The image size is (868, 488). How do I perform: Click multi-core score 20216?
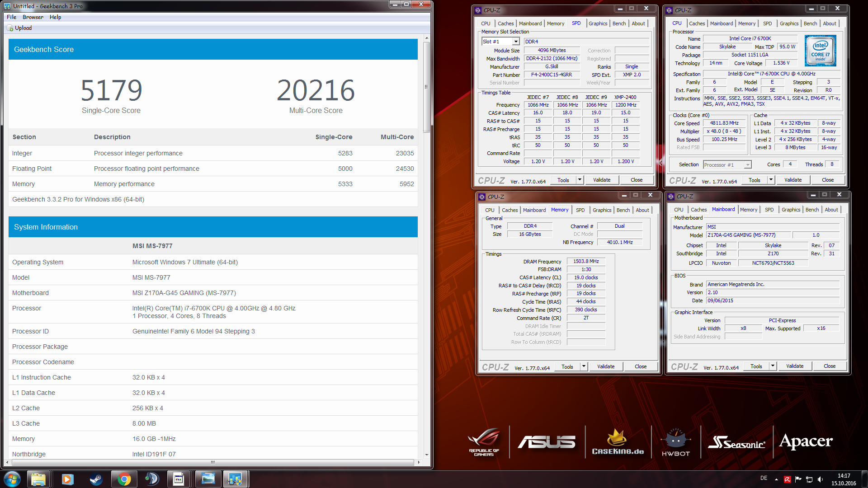tap(316, 90)
